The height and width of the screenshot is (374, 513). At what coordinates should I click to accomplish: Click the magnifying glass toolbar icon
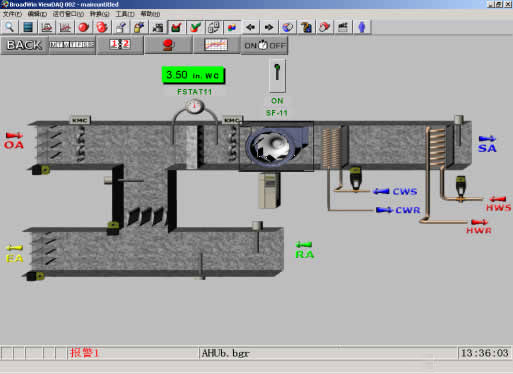pos(10,27)
